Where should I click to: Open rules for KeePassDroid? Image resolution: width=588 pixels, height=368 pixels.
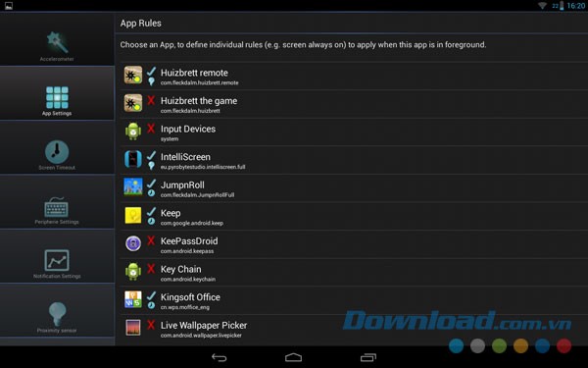pos(354,244)
